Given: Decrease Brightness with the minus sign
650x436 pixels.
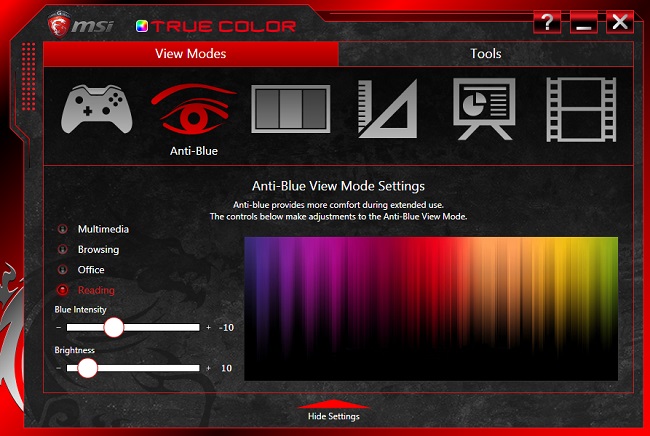Looking at the screenshot, I should [x=58, y=368].
